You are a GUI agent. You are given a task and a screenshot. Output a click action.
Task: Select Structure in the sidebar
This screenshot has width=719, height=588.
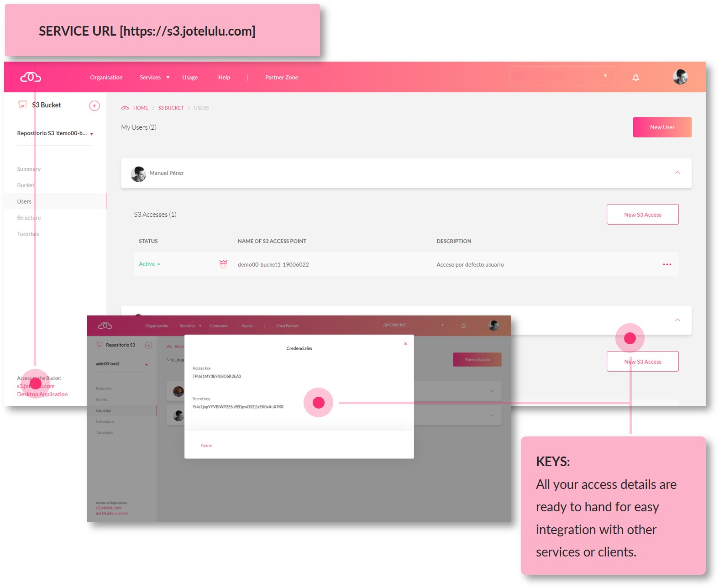(29, 218)
